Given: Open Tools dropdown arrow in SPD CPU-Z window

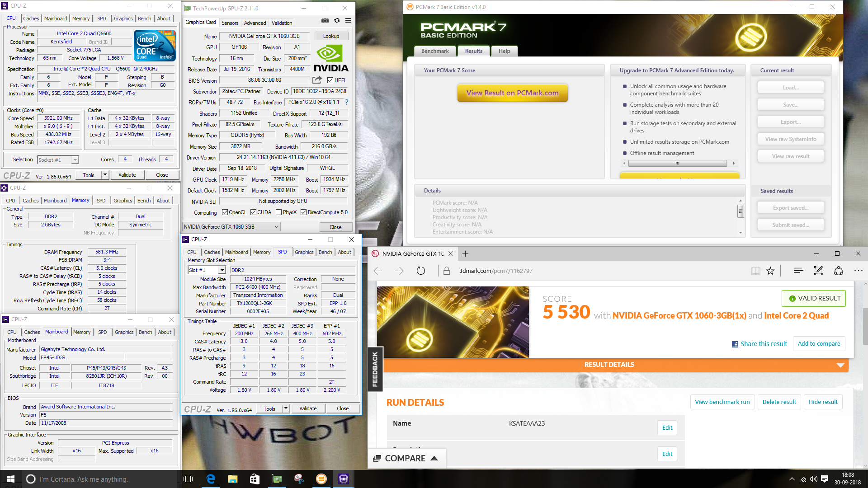Looking at the screenshot, I should click(286, 408).
